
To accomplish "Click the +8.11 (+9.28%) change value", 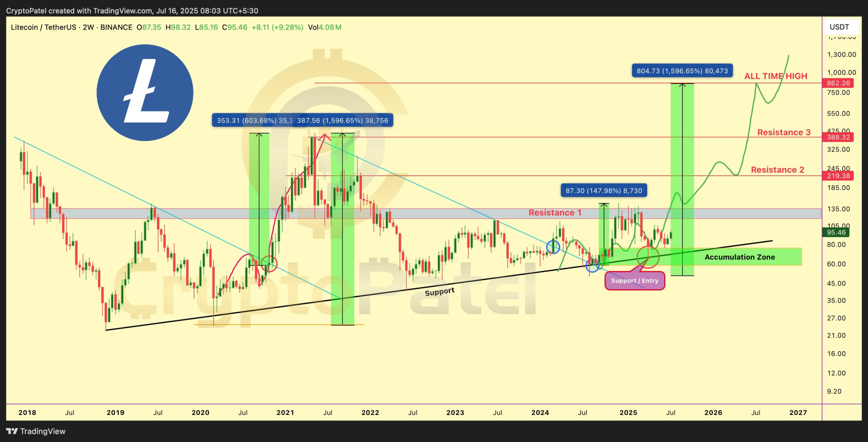I will (277, 27).
